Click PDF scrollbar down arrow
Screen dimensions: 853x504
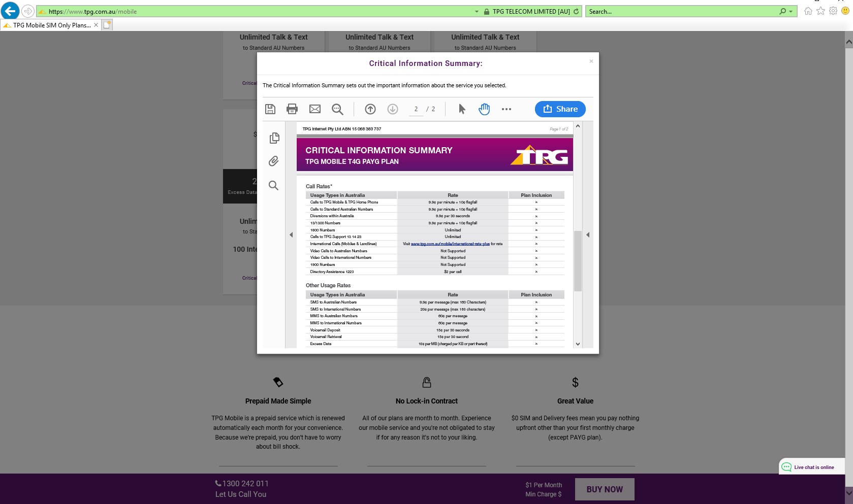(578, 344)
